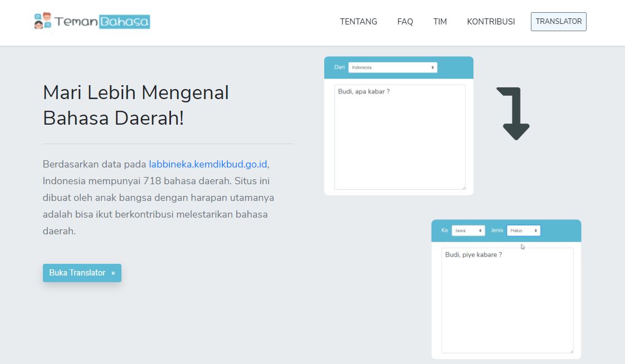Open the Ke target language dropdown showing Jawa

pos(468,230)
